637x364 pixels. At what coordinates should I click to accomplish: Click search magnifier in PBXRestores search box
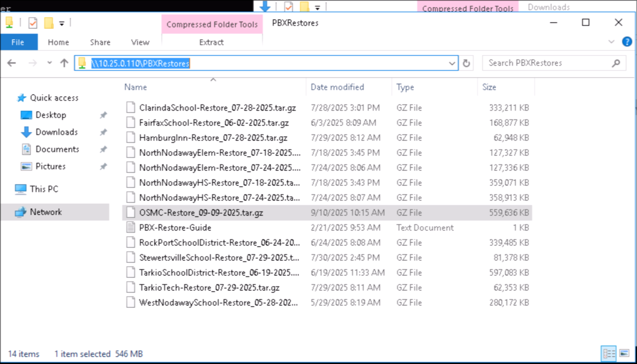coord(616,63)
